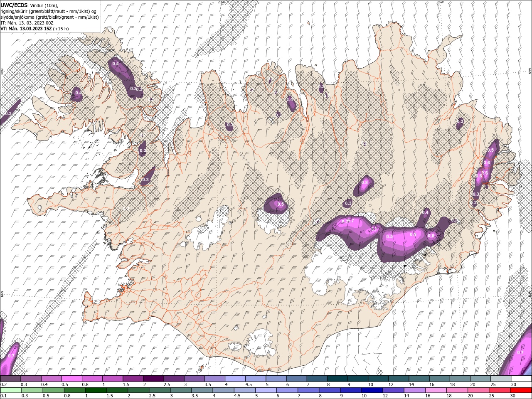The height and width of the screenshot is (399, 532).
Task: Click the UWC/ECDS title text
Action: [x=14, y=5]
